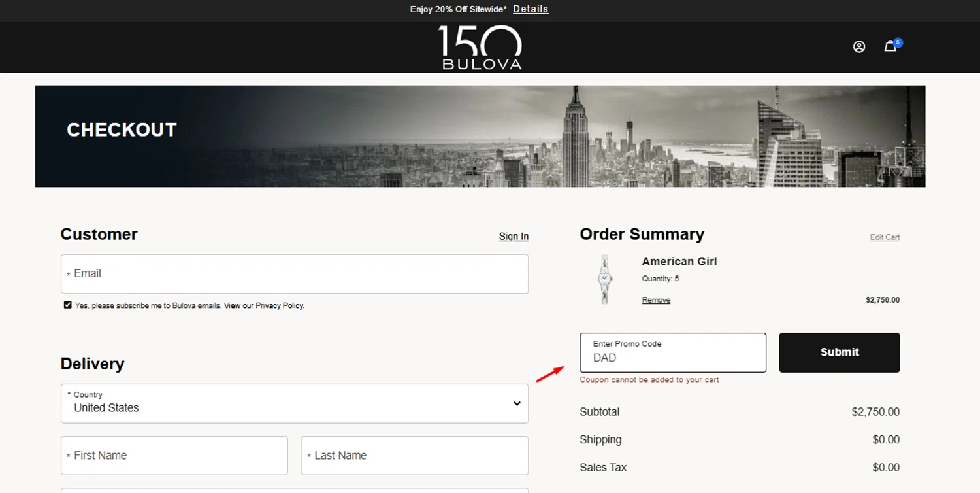Focus the Email input field
Screen dimensions: 980x493
point(295,274)
